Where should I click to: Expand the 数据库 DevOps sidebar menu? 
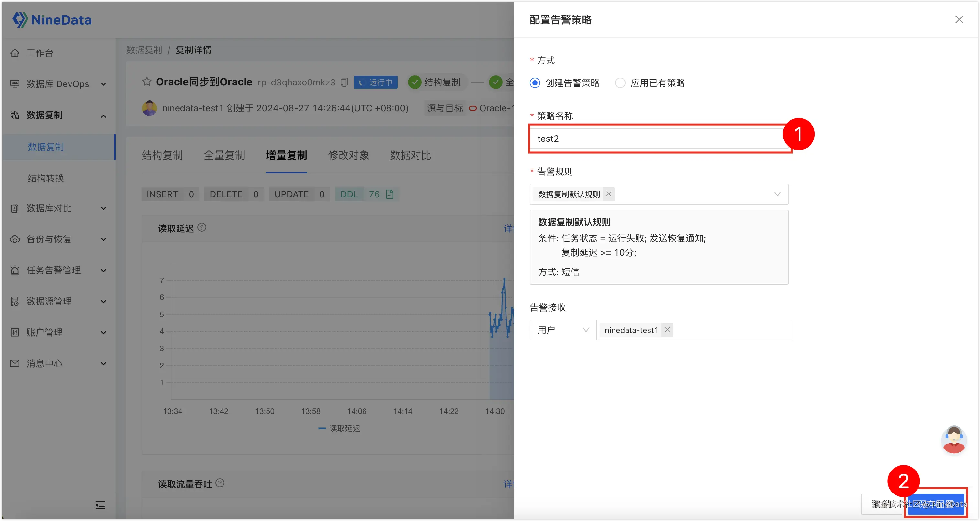tap(58, 84)
